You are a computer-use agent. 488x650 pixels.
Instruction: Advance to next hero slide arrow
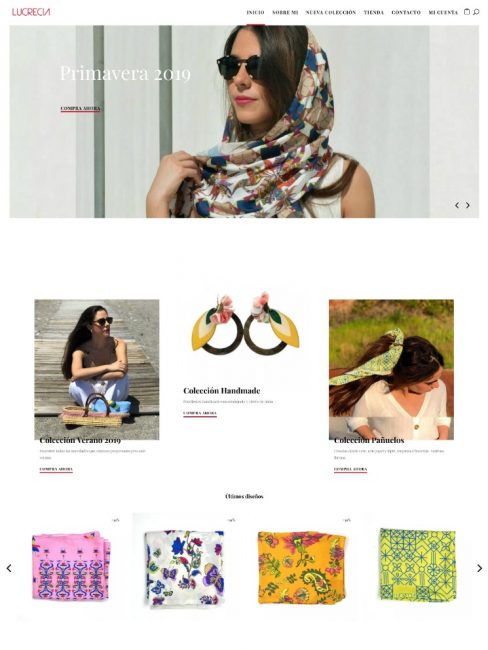click(x=468, y=205)
